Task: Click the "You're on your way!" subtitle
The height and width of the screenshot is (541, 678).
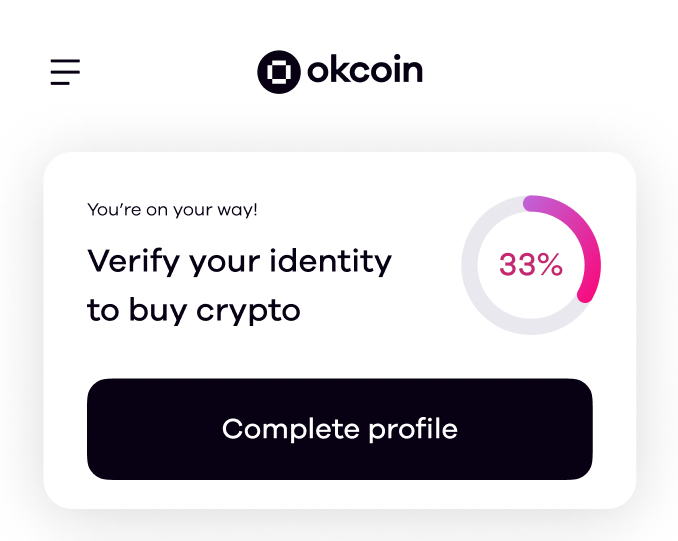Action: click(172, 210)
